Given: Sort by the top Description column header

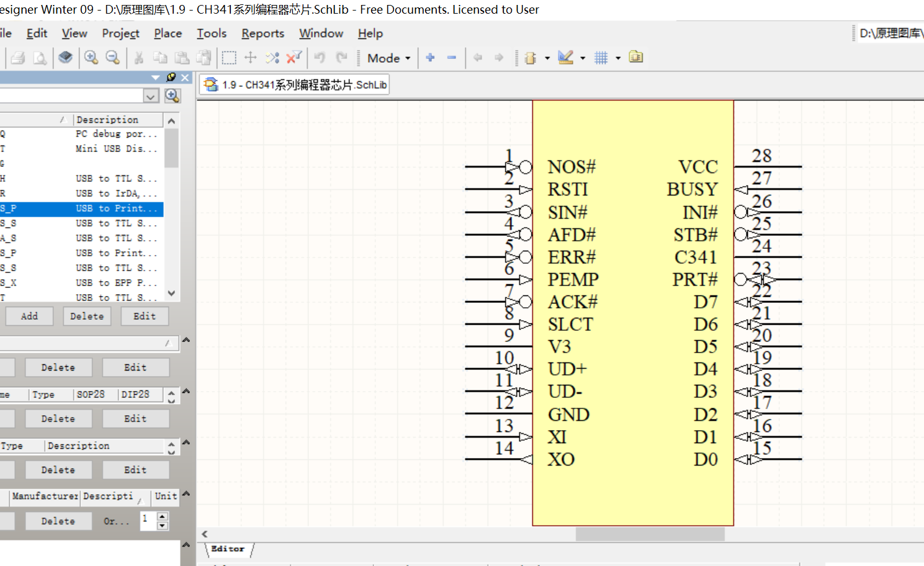Looking at the screenshot, I should pyautogui.click(x=118, y=120).
